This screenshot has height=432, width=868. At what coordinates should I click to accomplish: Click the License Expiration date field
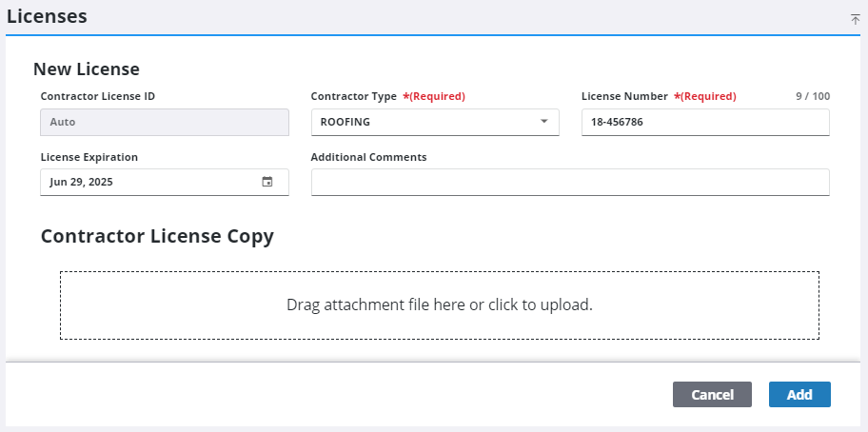[165, 182]
